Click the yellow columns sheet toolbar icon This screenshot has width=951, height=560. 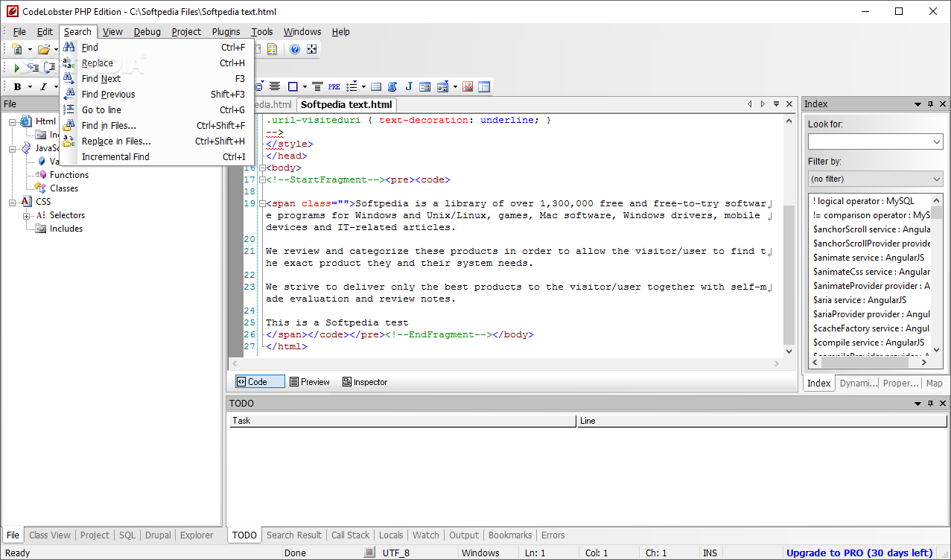(273, 49)
